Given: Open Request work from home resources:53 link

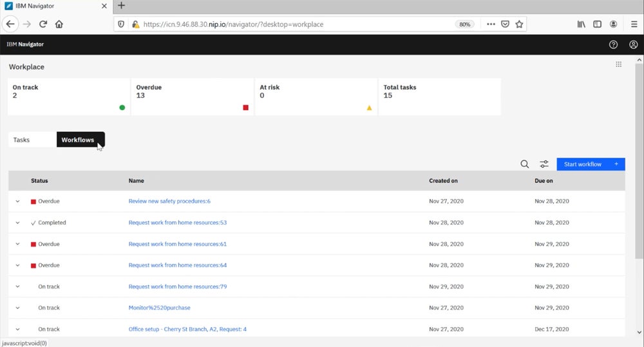Looking at the screenshot, I should point(177,223).
